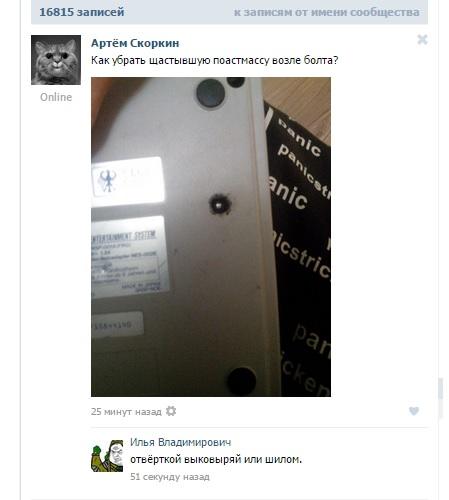
Task: Like the post with the heart icon
Action: click(x=414, y=411)
